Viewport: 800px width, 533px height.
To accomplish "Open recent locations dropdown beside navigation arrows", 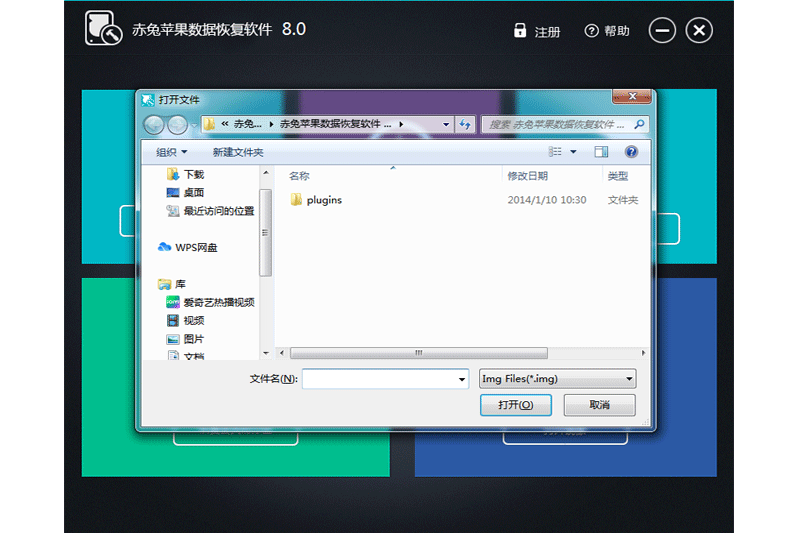I will click(x=194, y=125).
